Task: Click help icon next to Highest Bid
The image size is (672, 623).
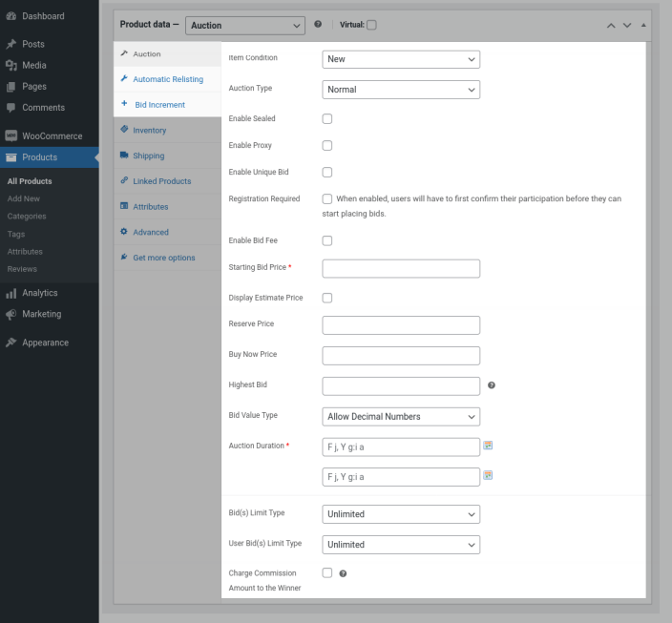Action: click(492, 385)
